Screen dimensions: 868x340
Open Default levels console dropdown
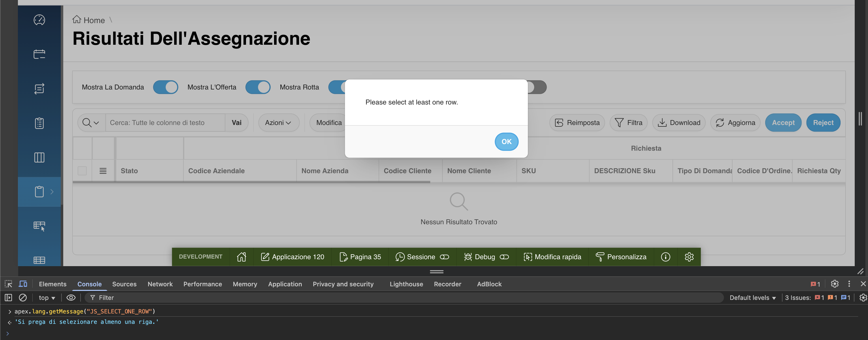(x=752, y=298)
